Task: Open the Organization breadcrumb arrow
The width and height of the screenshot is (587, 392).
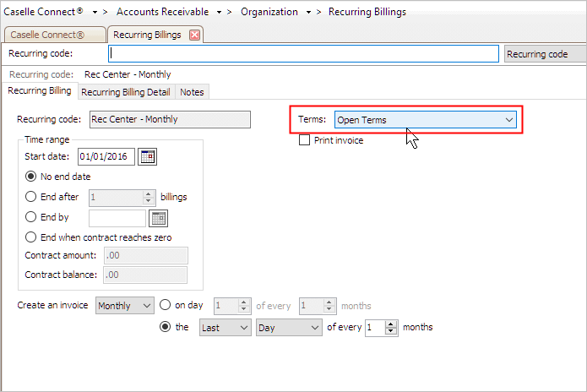Action: point(308,13)
